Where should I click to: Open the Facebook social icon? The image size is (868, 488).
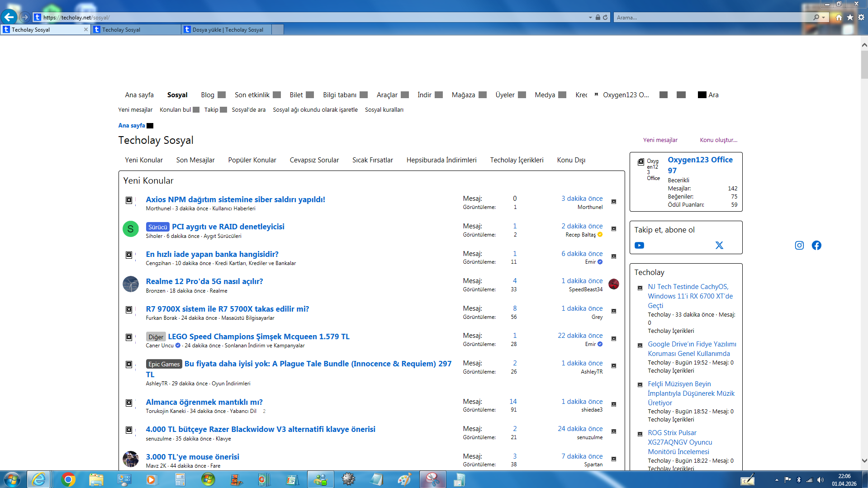click(816, 245)
